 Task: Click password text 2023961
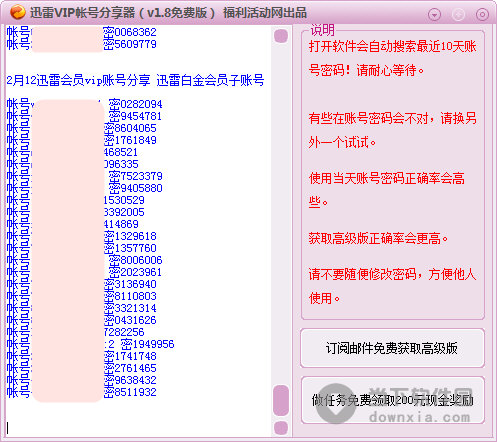click(141, 272)
